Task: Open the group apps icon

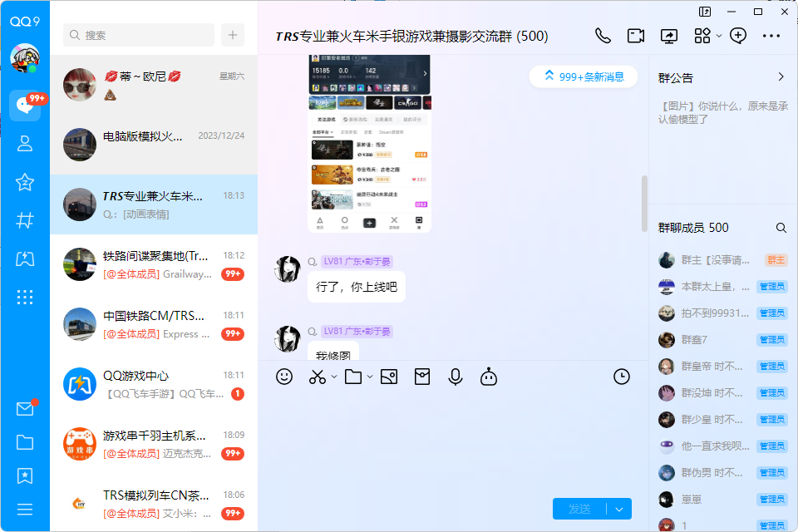Action: pos(702,36)
